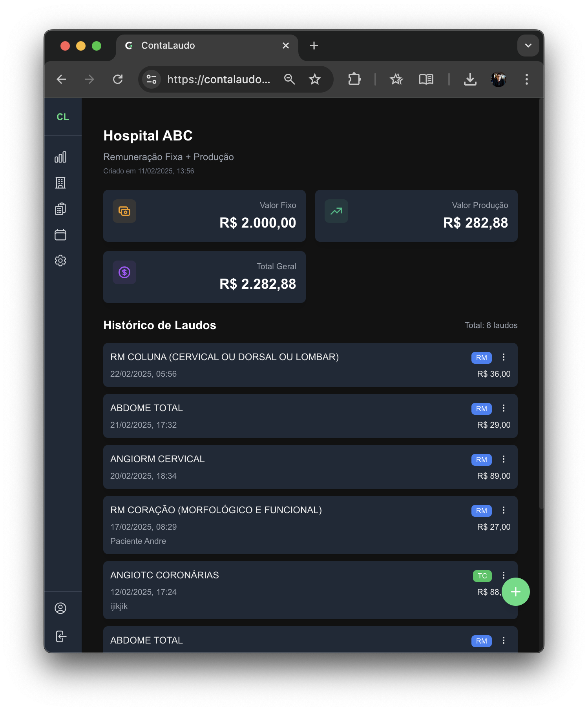588x711 pixels.
Task: Open settings gear in sidebar
Action: pos(60,261)
